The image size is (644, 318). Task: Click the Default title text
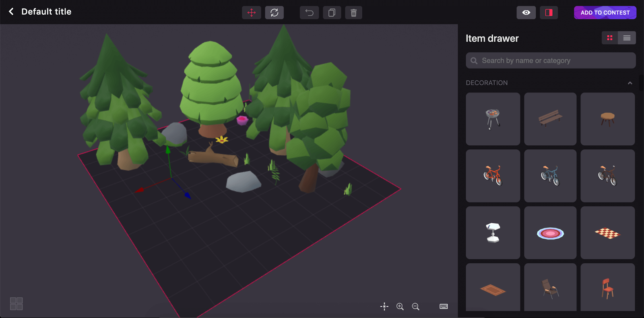coord(46,12)
